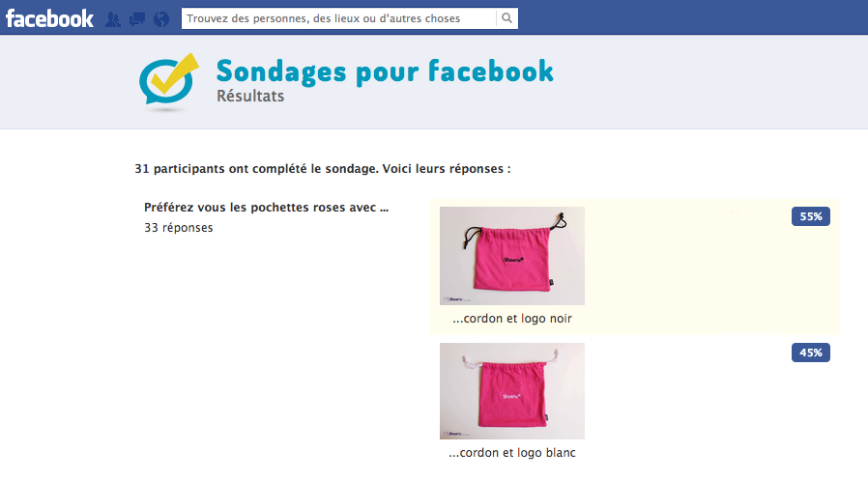
Task: Click the 55% result badge
Action: point(810,216)
